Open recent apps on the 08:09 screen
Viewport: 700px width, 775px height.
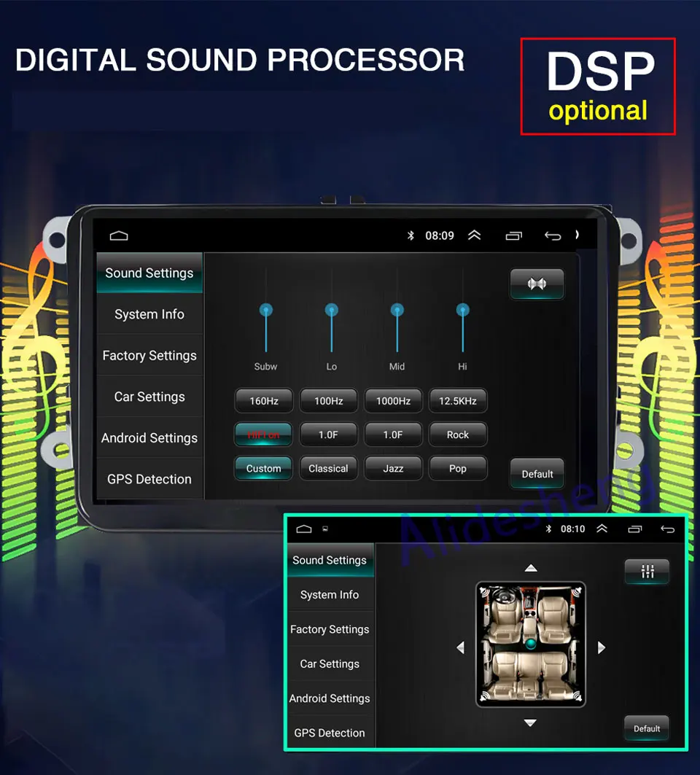tap(513, 235)
